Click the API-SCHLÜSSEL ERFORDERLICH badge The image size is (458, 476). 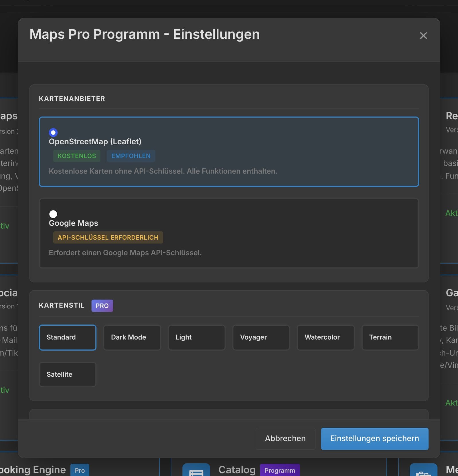108,237
